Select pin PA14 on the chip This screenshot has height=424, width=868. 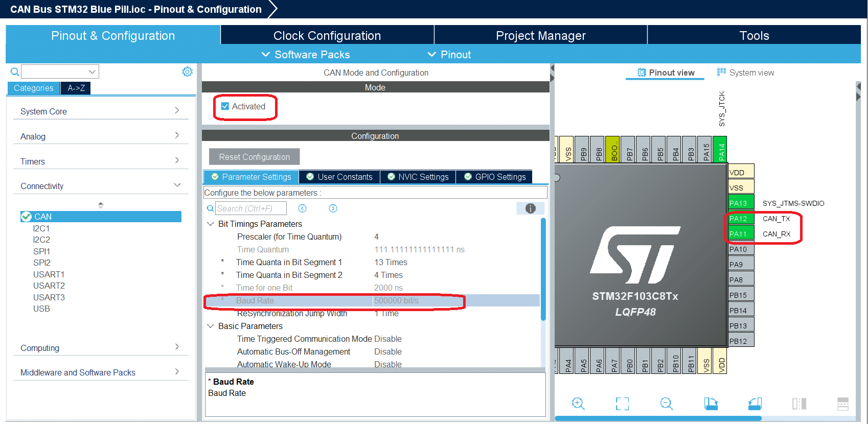point(720,149)
